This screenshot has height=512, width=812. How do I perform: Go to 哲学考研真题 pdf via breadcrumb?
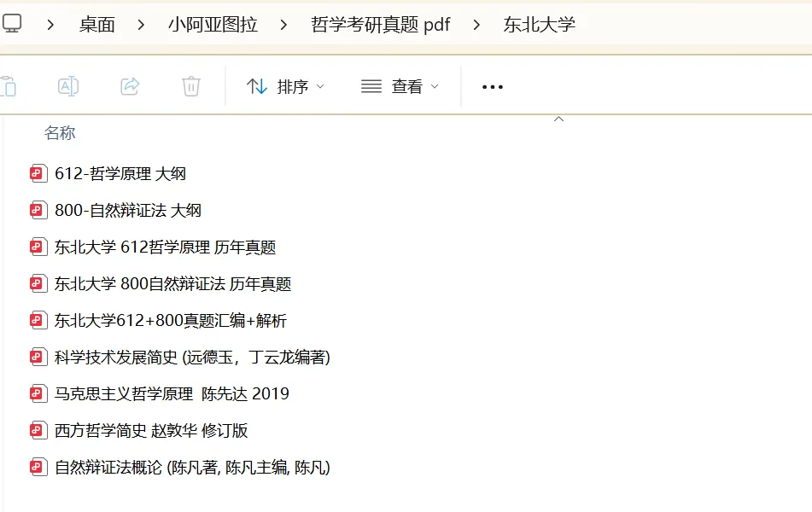[381, 25]
